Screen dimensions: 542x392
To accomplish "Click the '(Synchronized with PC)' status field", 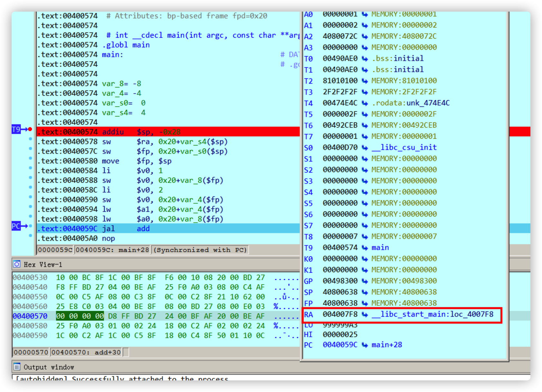I will (200, 250).
